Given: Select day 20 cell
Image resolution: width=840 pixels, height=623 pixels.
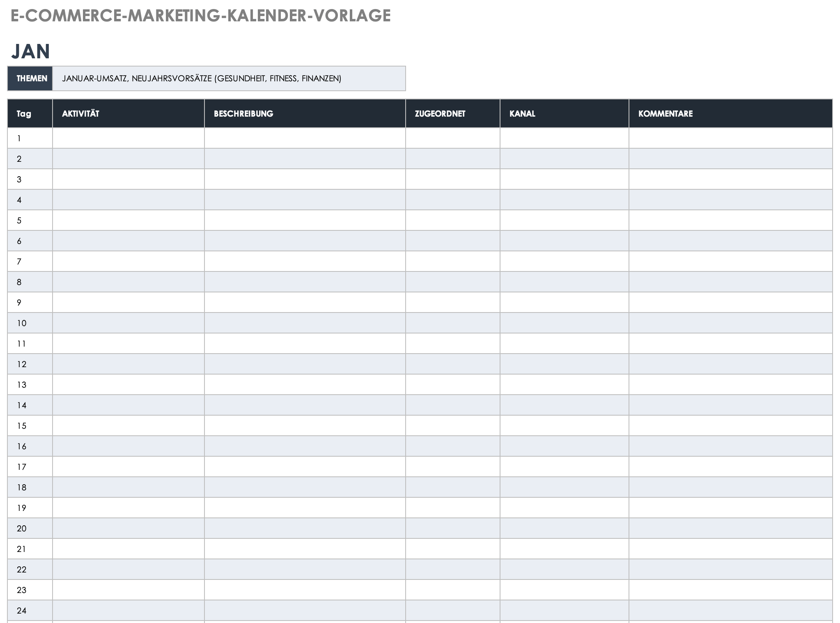Looking at the screenshot, I should [x=30, y=529].
